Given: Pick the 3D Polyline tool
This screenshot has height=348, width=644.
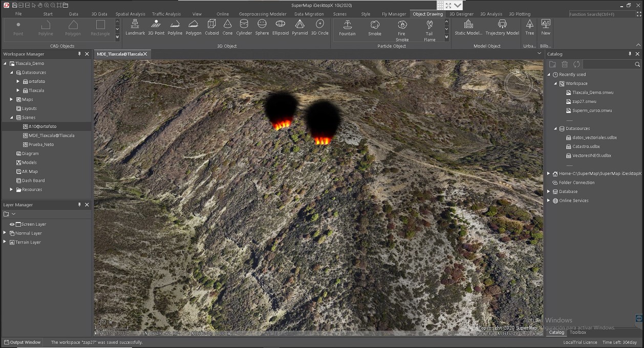Looking at the screenshot, I should 175,27.
